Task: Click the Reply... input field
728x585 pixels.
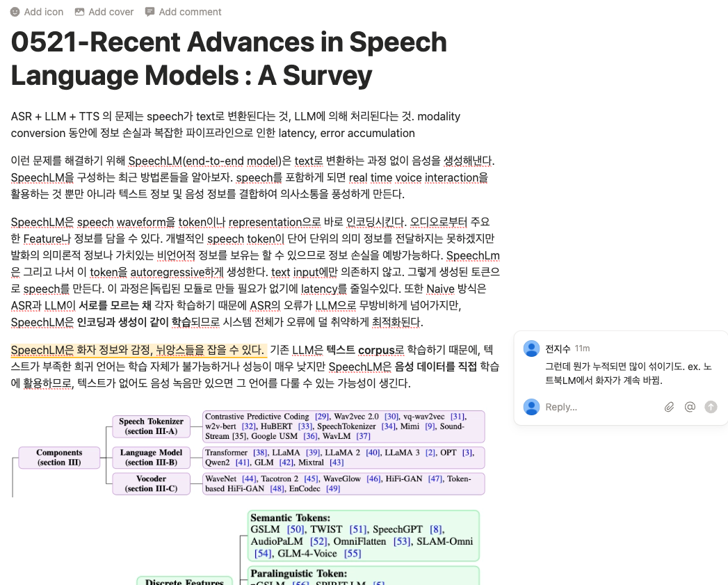Action: point(601,407)
